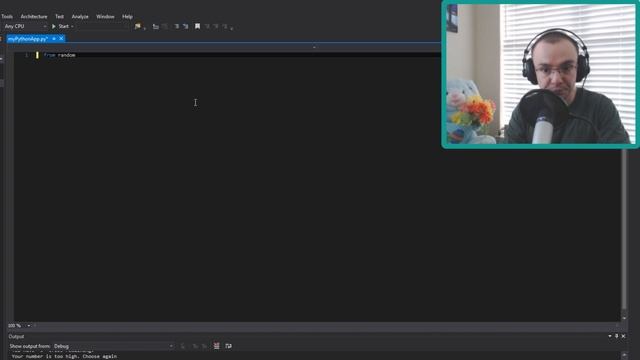
Task: Open the Architecture menu
Action: 34,17
